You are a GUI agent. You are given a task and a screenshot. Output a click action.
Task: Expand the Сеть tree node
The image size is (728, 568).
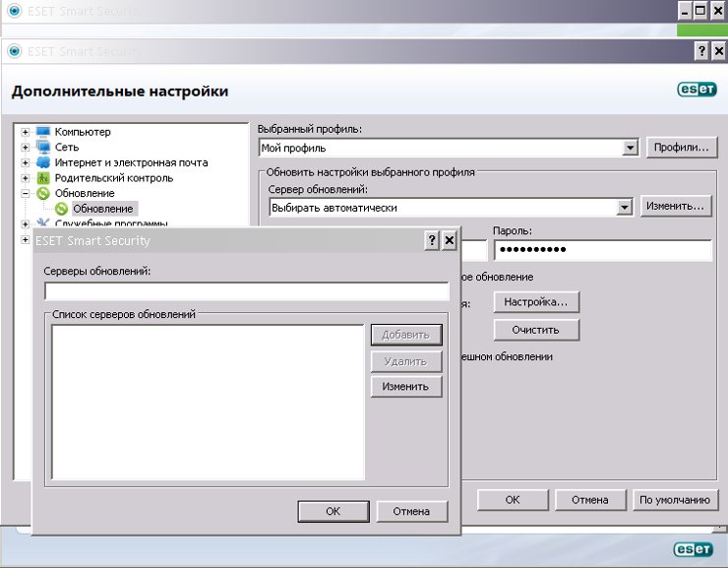tap(25, 148)
